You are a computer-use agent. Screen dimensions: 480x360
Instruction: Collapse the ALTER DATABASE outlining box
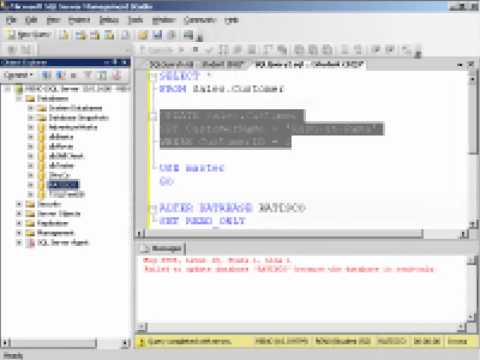[x=153, y=209]
